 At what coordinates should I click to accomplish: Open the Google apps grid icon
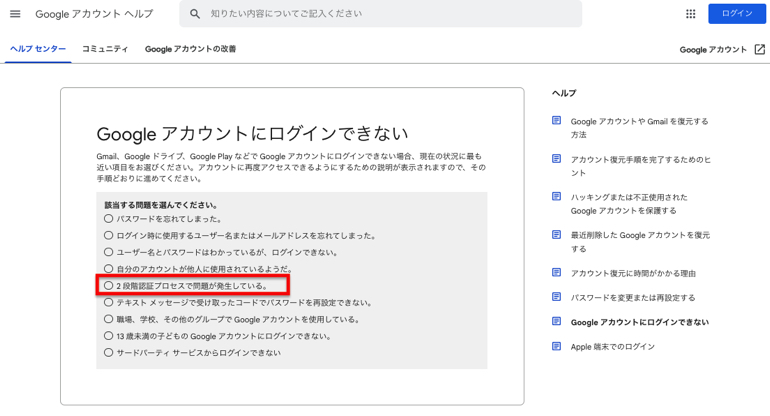(690, 14)
